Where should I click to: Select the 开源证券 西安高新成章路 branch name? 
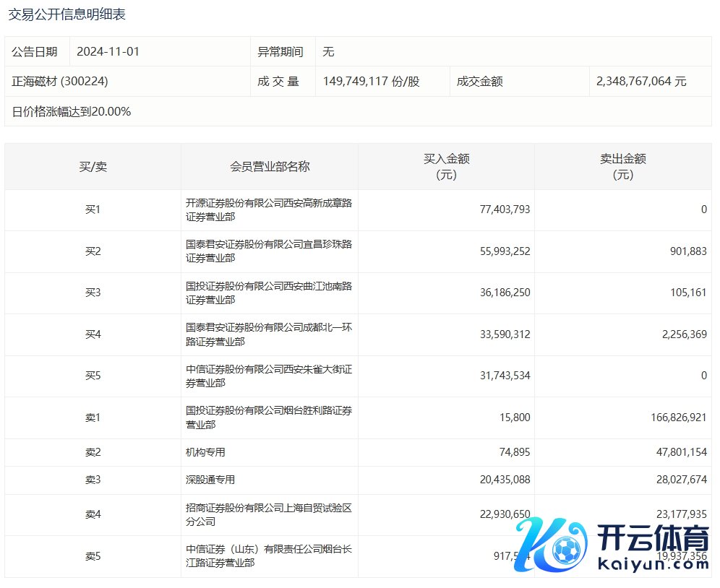coord(268,210)
